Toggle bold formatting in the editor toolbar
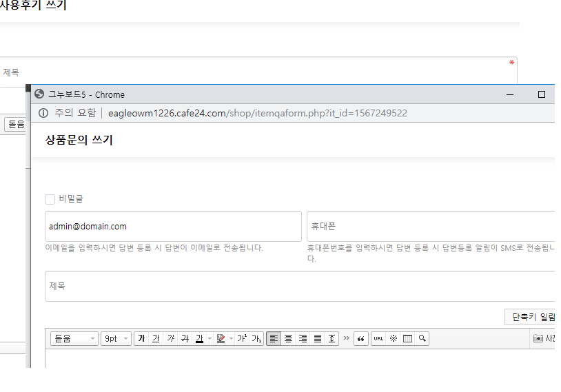 click(141, 339)
